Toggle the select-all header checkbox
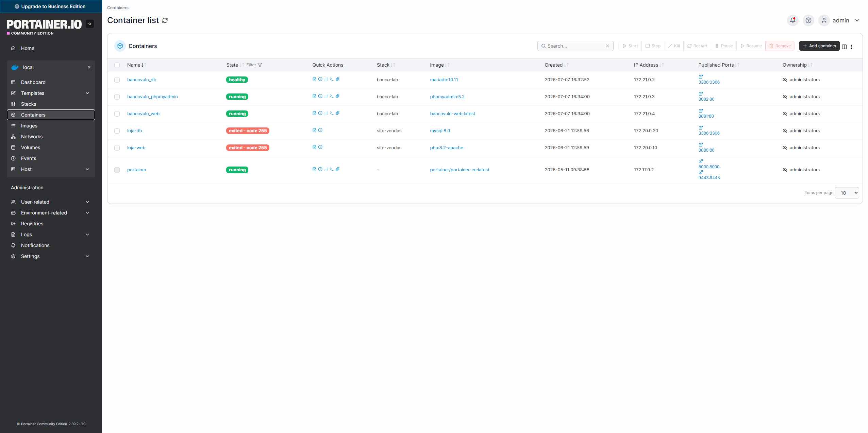Screen dimensions: 868x433 pos(117,65)
